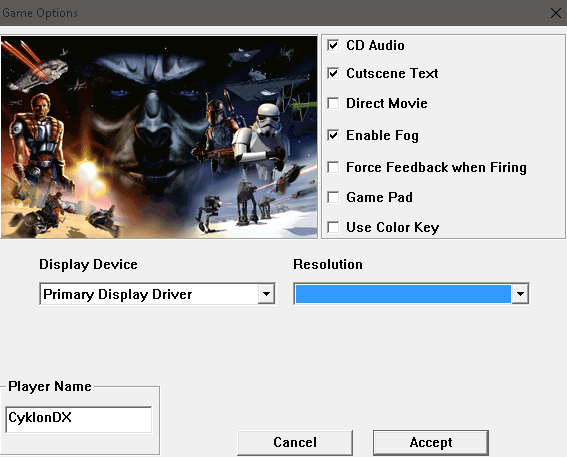Screen dimensions: 567x457
Task: Confirm settings with the Accept button
Action: click(x=431, y=443)
